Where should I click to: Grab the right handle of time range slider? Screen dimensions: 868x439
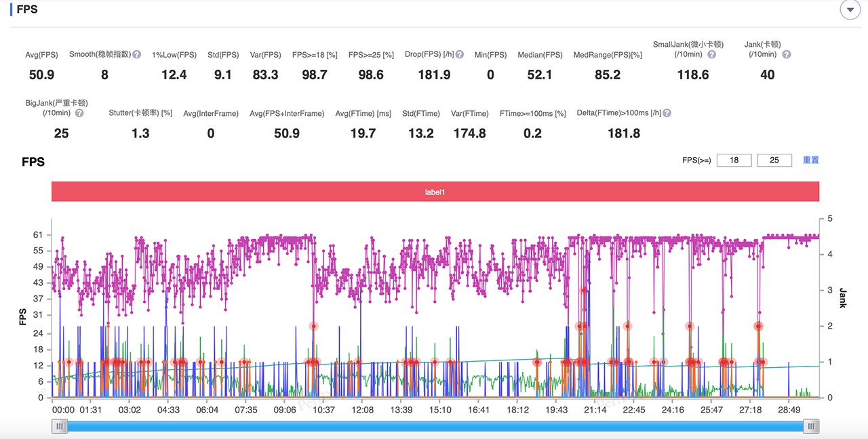pyautogui.click(x=812, y=426)
